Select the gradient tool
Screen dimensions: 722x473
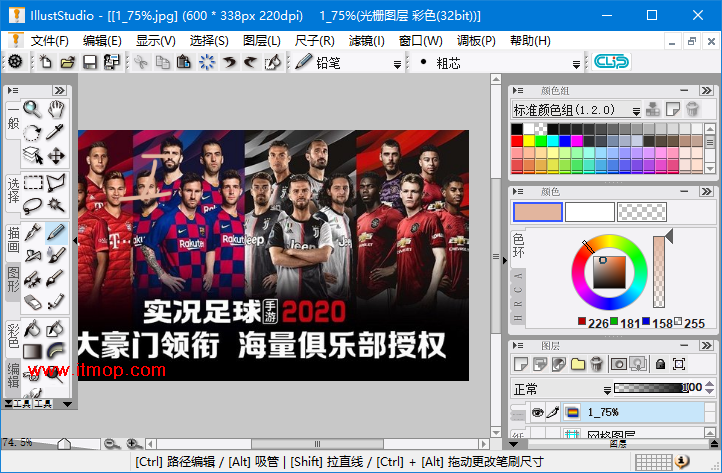point(32,352)
